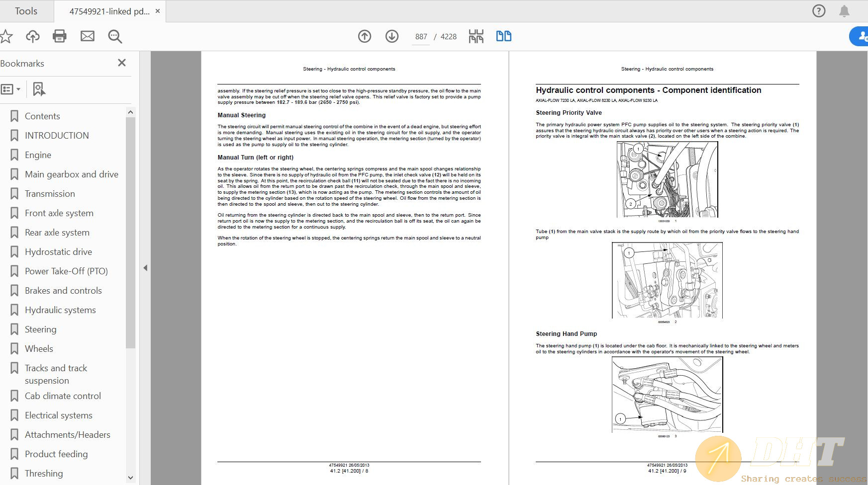Open Brakes and controls bookmark
Viewport: 868px width, 485px height.
[x=63, y=291]
